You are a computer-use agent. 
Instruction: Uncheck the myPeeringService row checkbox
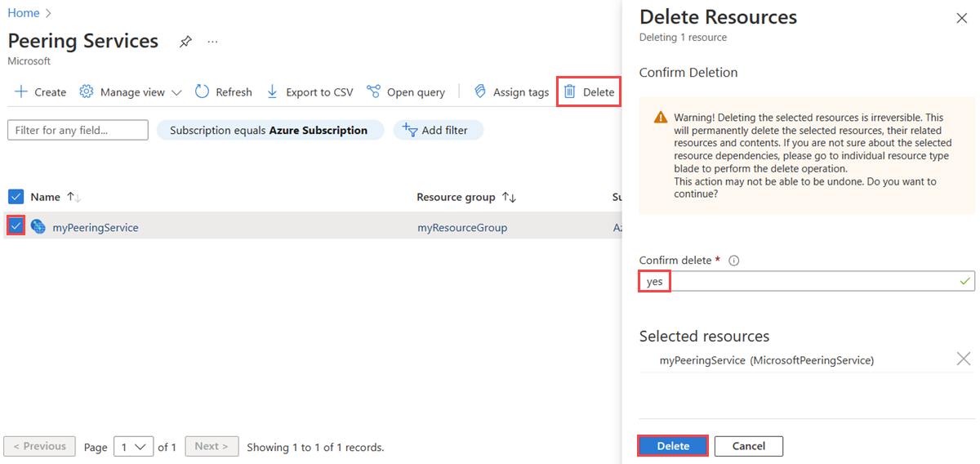click(16, 227)
